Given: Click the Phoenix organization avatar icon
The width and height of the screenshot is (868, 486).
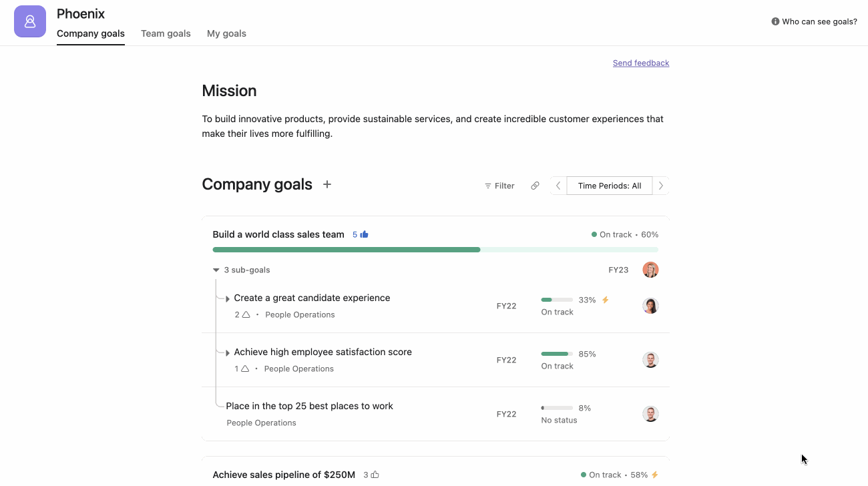Looking at the screenshot, I should [x=30, y=21].
